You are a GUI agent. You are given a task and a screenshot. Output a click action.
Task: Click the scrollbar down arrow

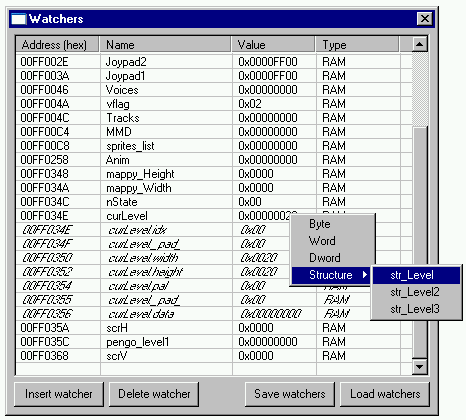pyautogui.click(x=420, y=367)
